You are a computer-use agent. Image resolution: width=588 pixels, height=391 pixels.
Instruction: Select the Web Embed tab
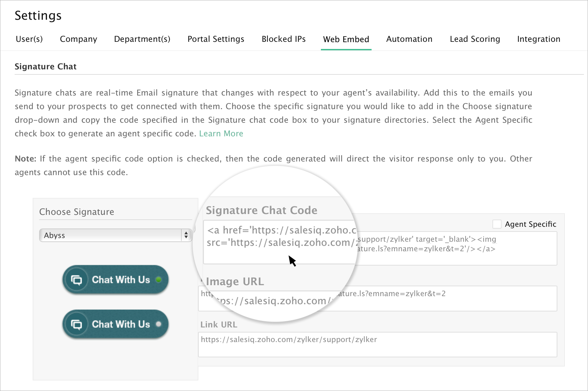346,39
